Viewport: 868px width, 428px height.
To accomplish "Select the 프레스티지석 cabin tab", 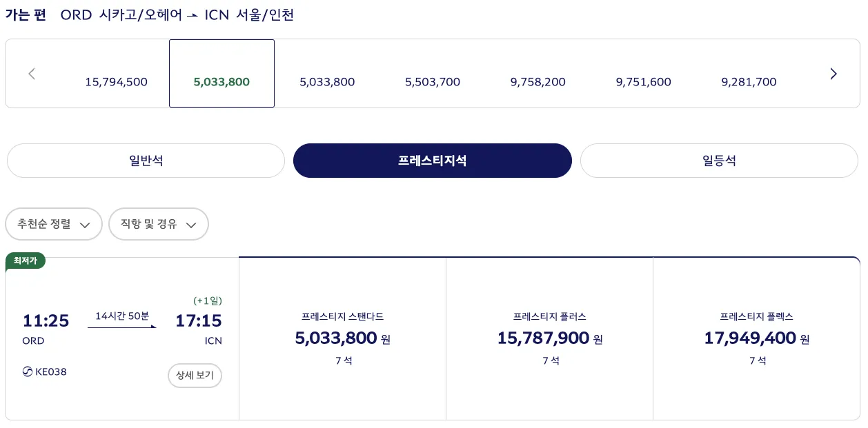I will (433, 161).
